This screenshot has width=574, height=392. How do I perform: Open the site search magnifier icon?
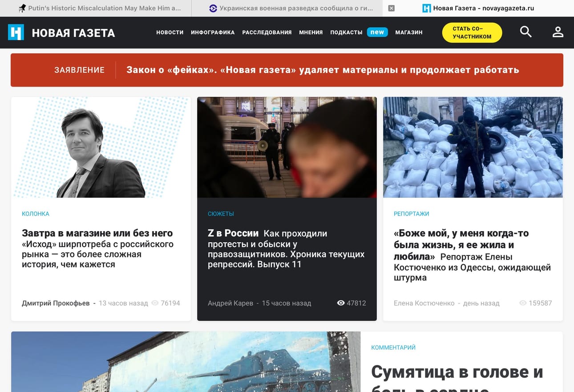(x=525, y=32)
